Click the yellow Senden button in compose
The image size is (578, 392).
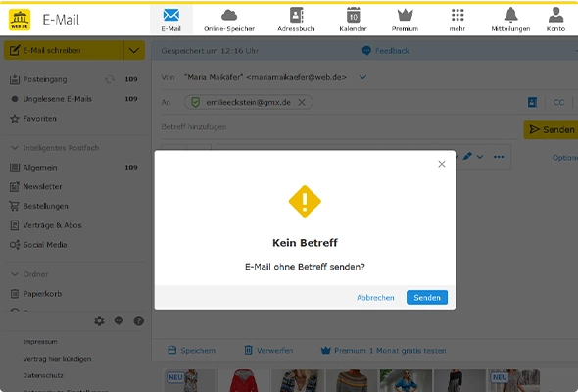pyautogui.click(x=552, y=129)
